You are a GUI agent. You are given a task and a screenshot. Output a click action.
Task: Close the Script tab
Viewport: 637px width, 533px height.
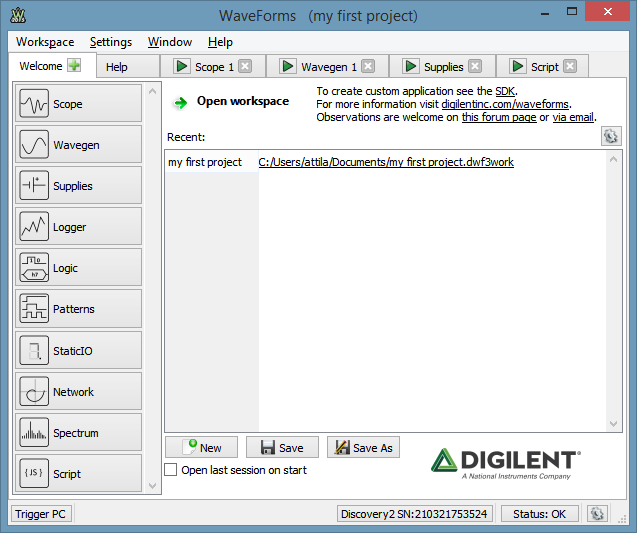pyautogui.click(x=570, y=66)
